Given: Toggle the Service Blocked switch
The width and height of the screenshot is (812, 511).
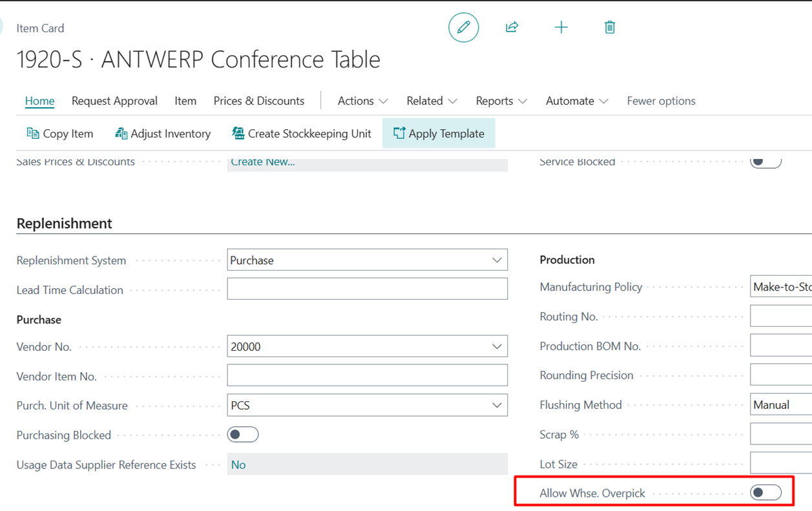Looking at the screenshot, I should pos(766,162).
